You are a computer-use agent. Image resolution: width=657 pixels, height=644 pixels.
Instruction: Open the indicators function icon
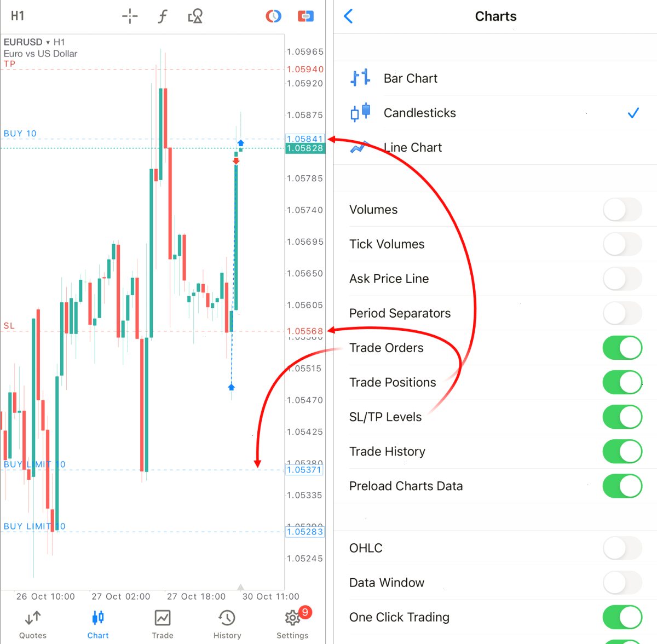(x=162, y=16)
